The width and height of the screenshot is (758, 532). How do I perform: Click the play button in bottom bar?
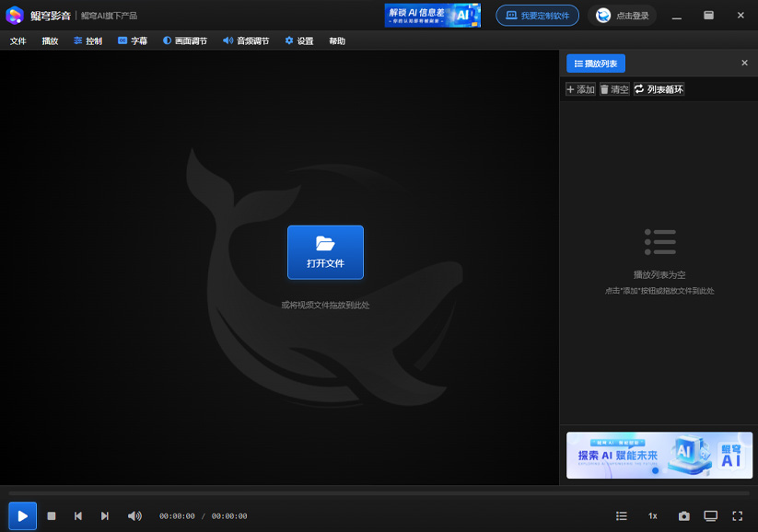pos(23,516)
